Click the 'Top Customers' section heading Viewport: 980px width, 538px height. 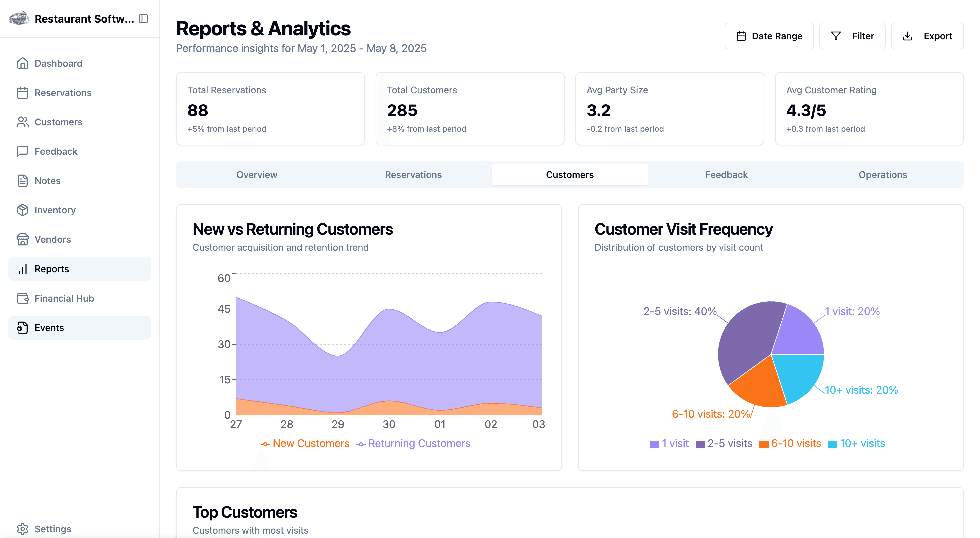tap(245, 512)
